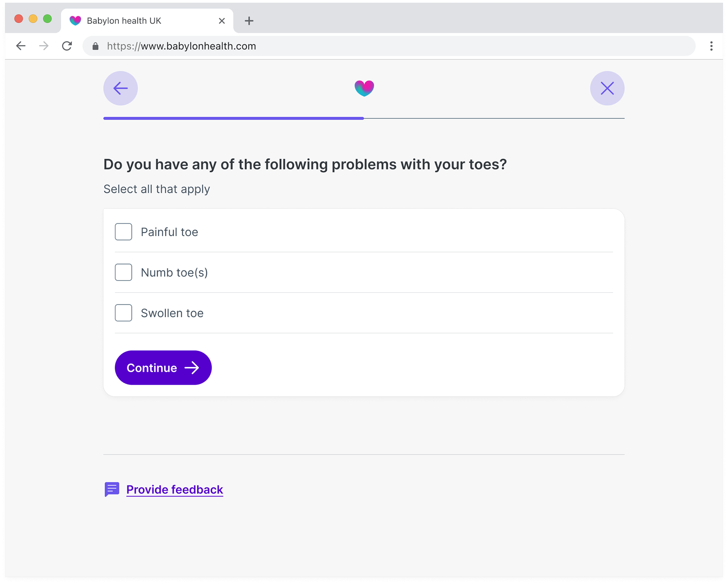Reload the page in browser
The height and width of the screenshot is (584, 728).
67,46
